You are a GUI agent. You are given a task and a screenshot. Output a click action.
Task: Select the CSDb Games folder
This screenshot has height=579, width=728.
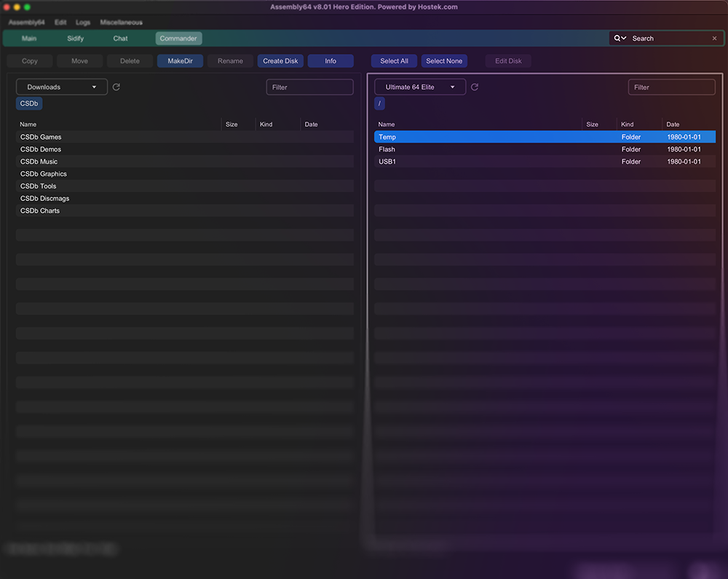pyautogui.click(x=41, y=137)
